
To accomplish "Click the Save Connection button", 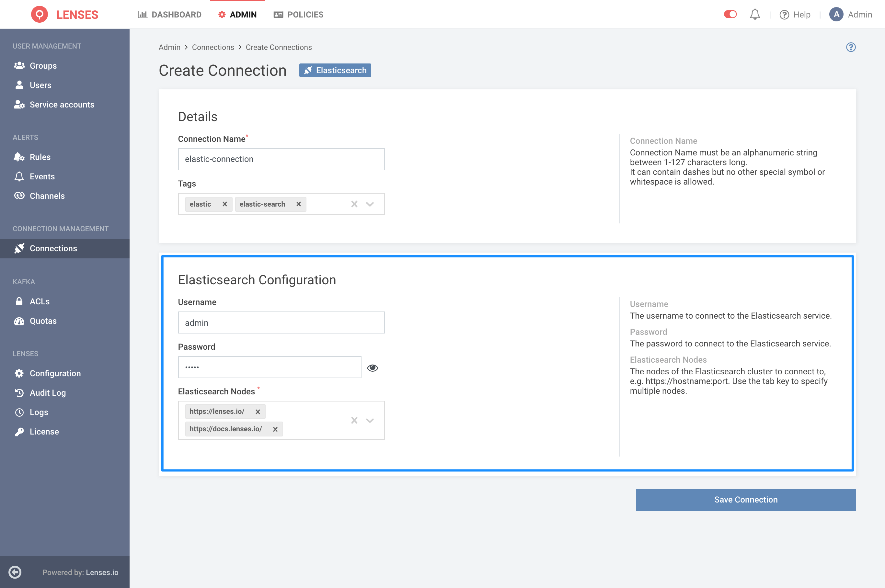I will click(746, 500).
